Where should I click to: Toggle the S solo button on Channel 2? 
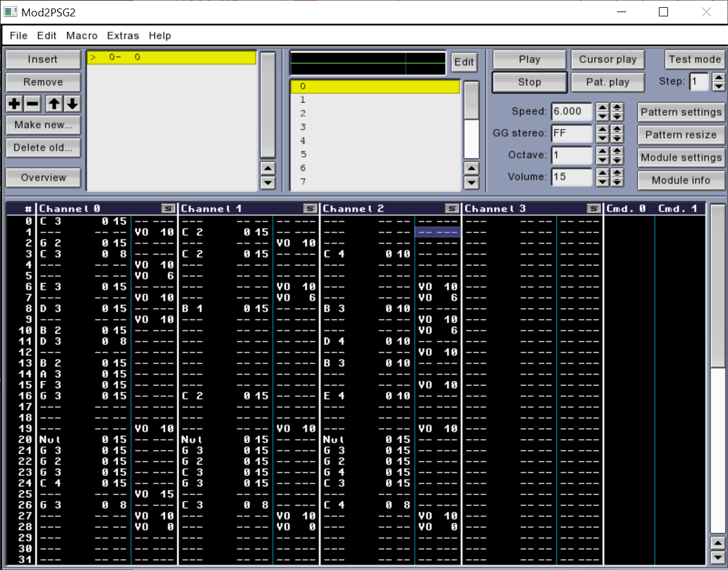click(x=452, y=209)
